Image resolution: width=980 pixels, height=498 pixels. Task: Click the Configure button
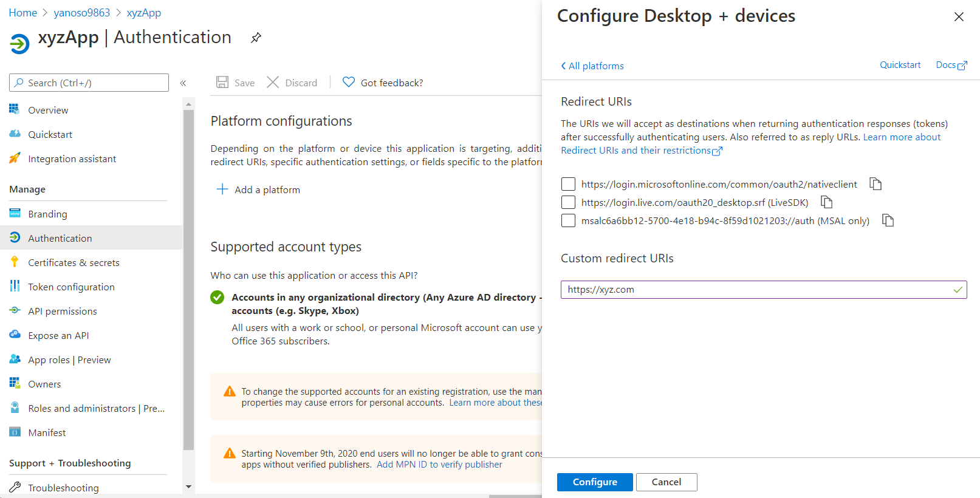[595, 482]
